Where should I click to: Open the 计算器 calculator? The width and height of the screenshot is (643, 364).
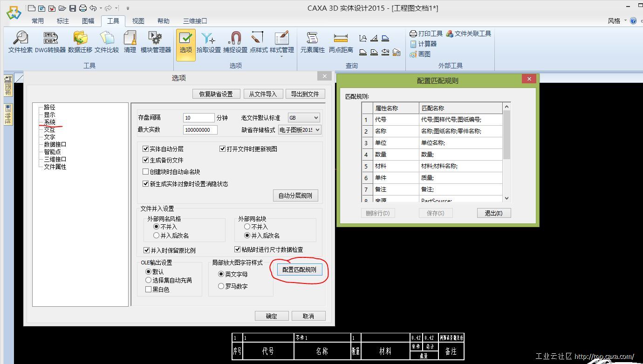[x=423, y=44]
